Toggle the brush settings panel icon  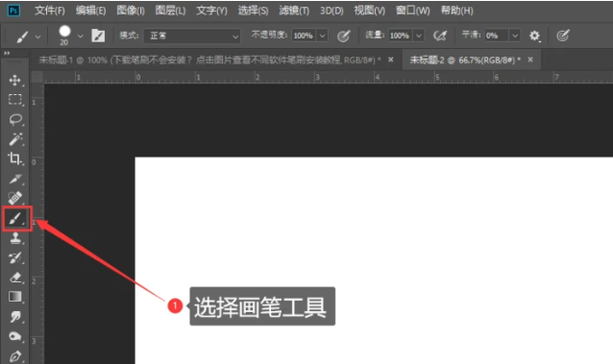(98, 36)
